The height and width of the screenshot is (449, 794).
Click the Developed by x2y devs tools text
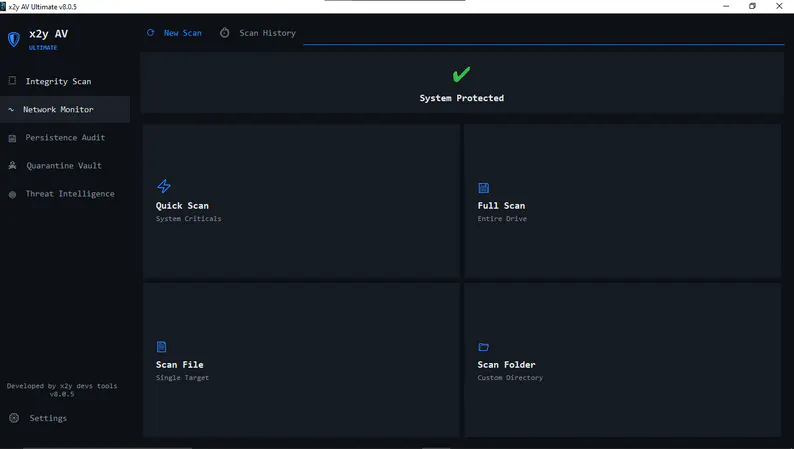(x=62, y=386)
